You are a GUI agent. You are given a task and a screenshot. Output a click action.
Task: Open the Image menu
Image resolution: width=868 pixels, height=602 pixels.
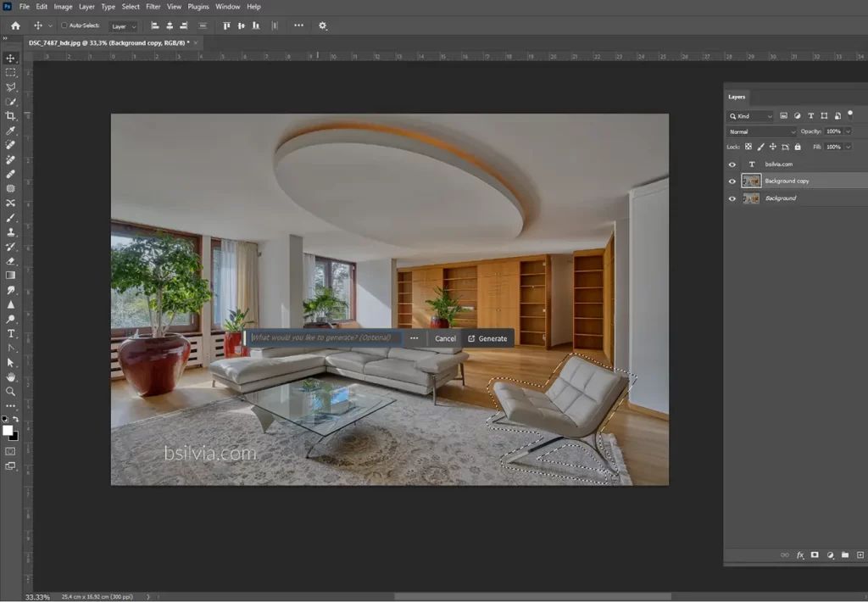63,7
